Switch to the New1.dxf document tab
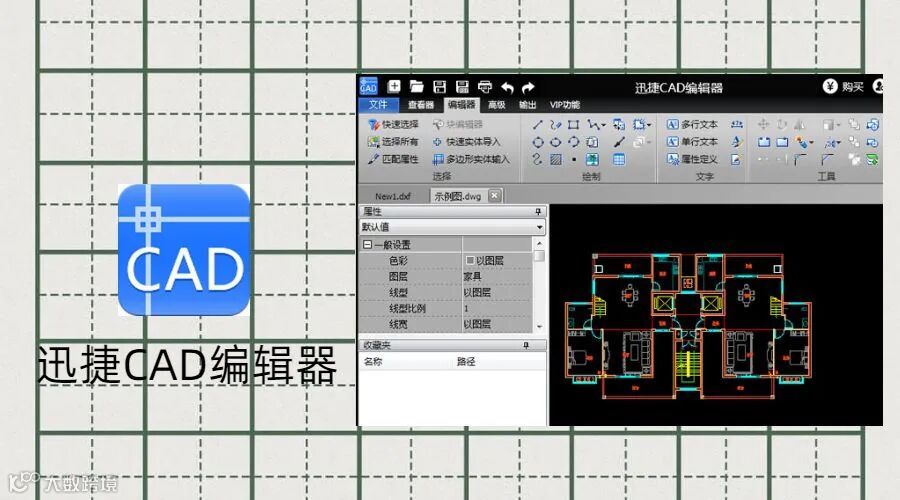This screenshot has width=900, height=500. (393, 196)
